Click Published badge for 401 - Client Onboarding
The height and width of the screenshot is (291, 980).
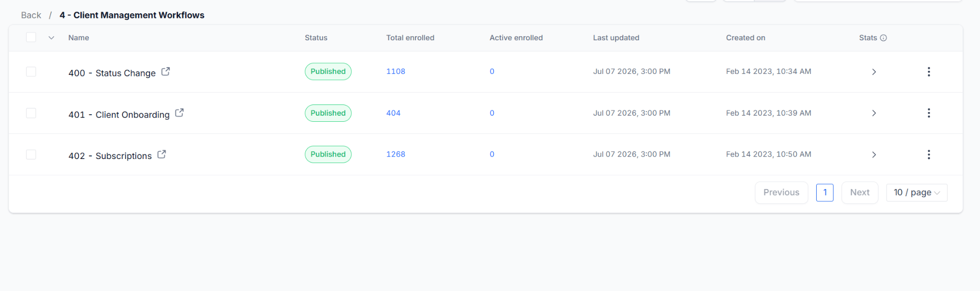point(328,113)
